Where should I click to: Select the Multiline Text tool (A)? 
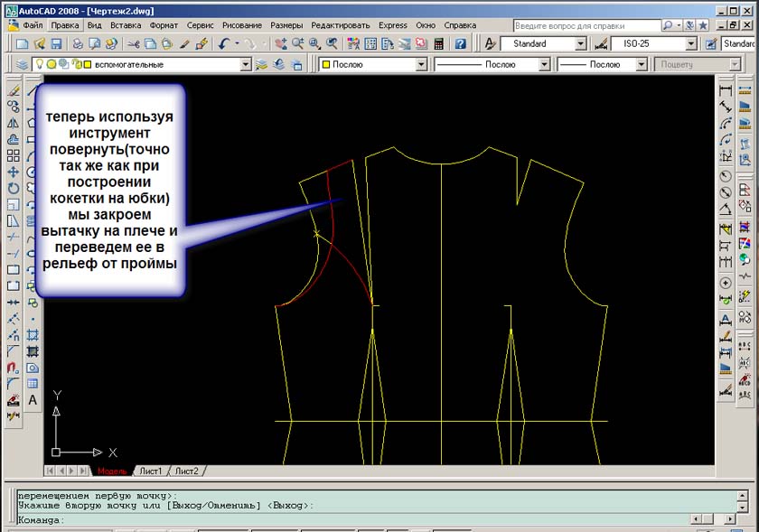33,400
